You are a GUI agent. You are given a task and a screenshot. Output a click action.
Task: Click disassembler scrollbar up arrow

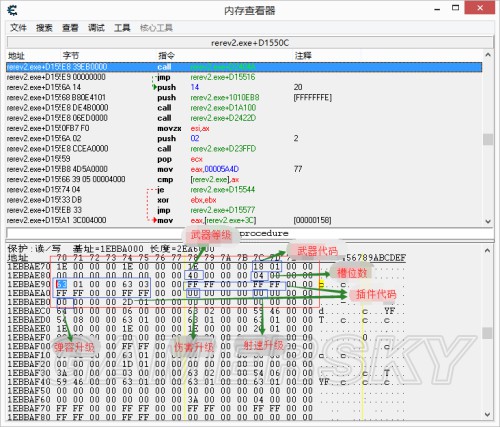[488, 55]
